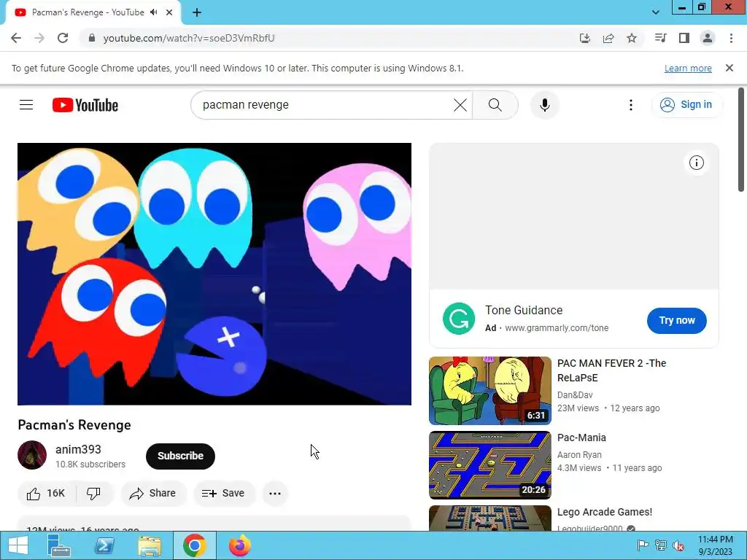Clear the search box with the X
Image resolution: width=747 pixels, height=560 pixels.
click(x=460, y=105)
